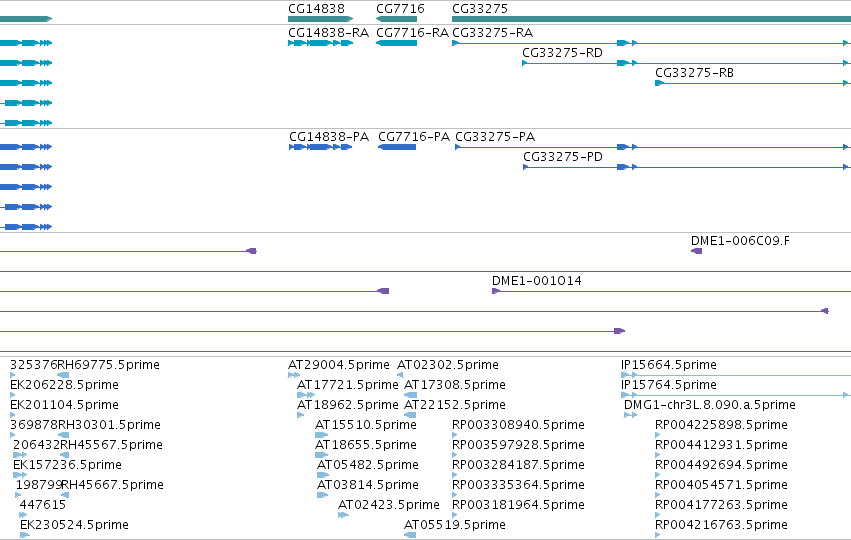
Task: Click the RP003597928.5prime label
Action: coord(518,445)
